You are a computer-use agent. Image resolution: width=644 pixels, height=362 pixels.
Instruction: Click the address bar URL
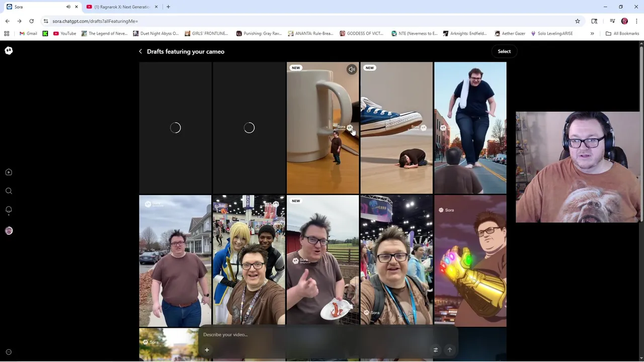pyautogui.click(x=95, y=21)
